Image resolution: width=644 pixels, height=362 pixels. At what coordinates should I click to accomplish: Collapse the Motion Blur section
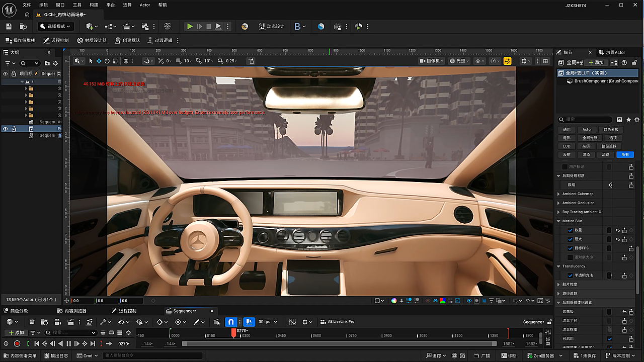(558, 221)
